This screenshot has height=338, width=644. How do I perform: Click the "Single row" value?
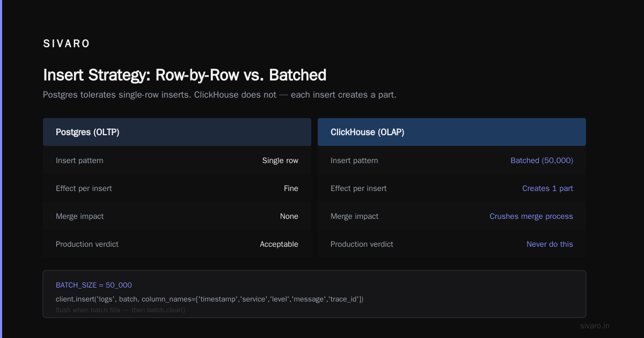click(280, 160)
